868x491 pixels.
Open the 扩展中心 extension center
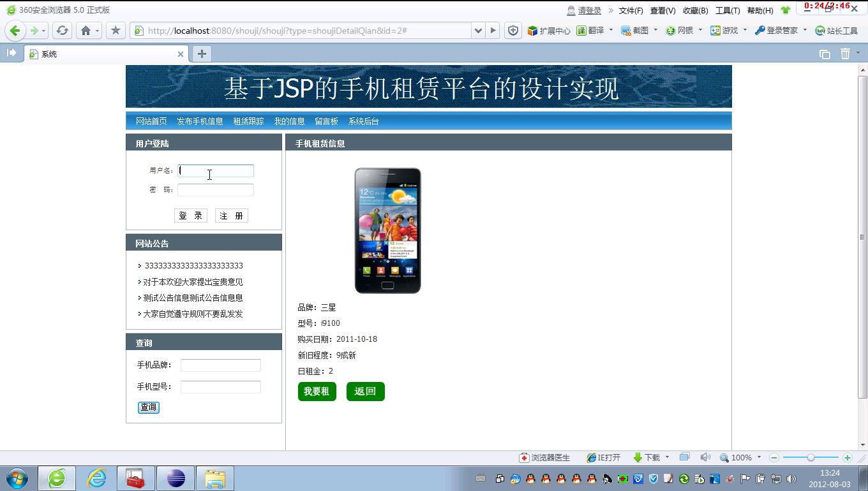click(x=549, y=31)
